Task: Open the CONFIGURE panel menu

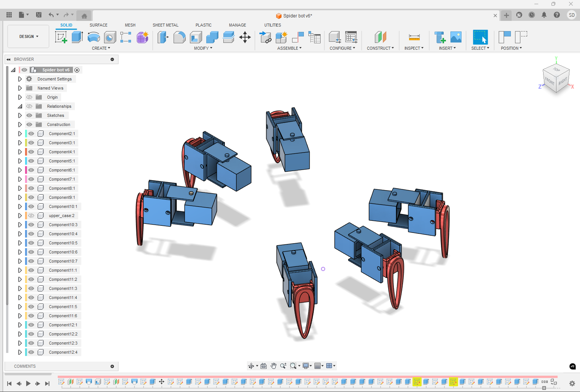Action: coord(343,48)
